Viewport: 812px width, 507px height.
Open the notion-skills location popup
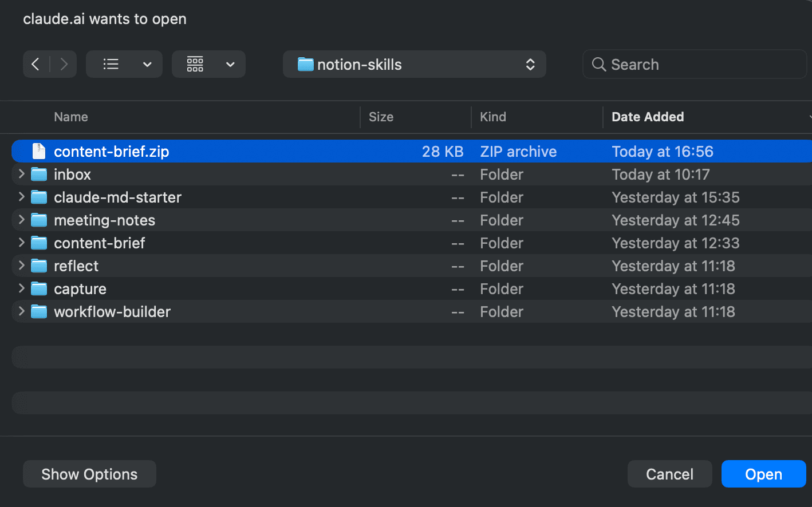click(414, 64)
